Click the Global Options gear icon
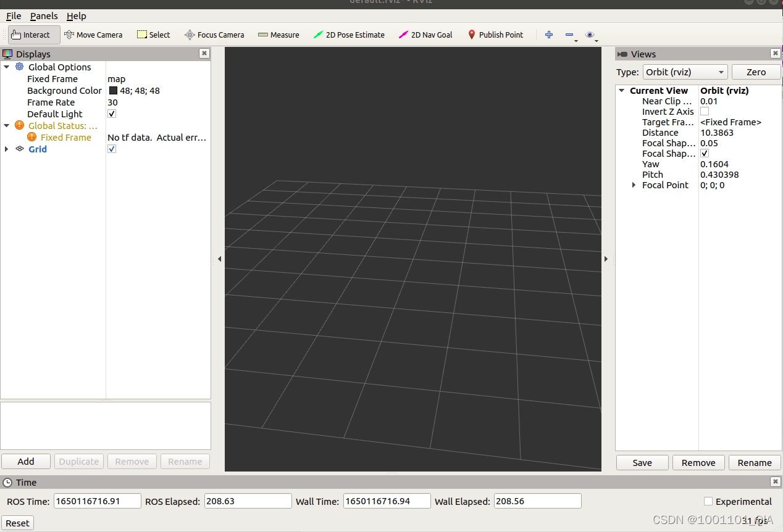The image size is (783, 532). [x=20, y=67]
